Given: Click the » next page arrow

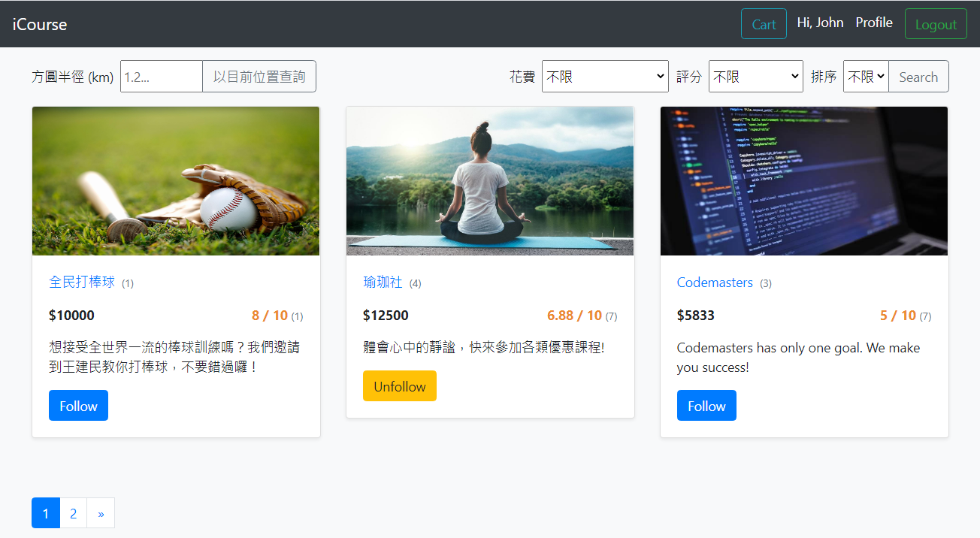Looking at the screenshot, I should point(101,513).
